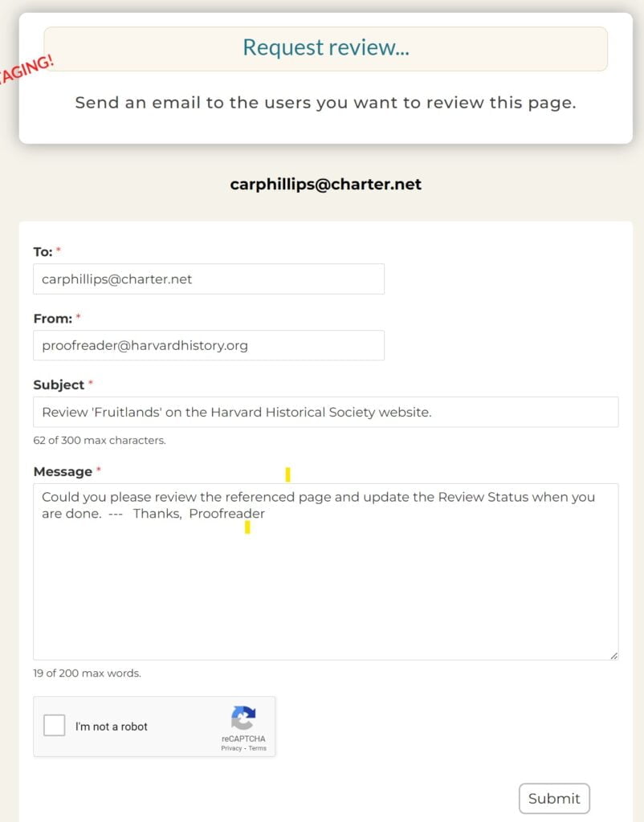This screenshot has height=822, width=644.
Task: Grab the Message box resize handle
Action: coord(613,655)
